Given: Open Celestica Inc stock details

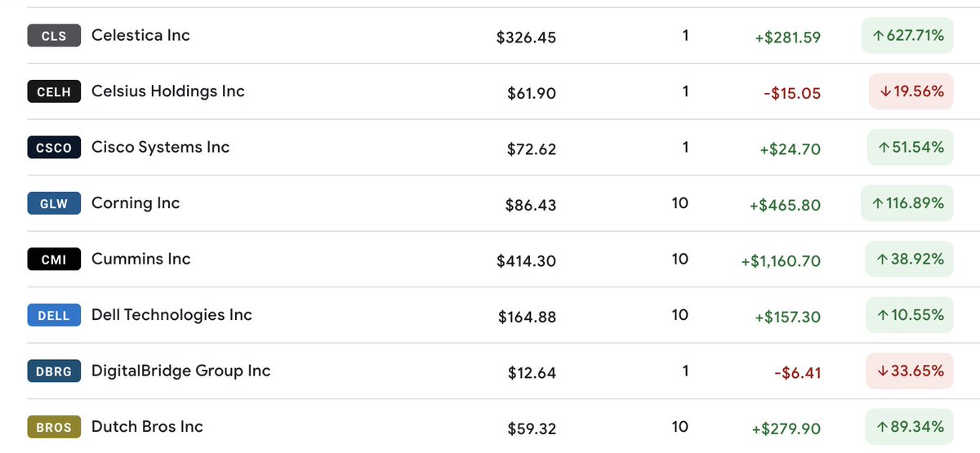Looking at the screenshot, I should [x=140, y=35].
